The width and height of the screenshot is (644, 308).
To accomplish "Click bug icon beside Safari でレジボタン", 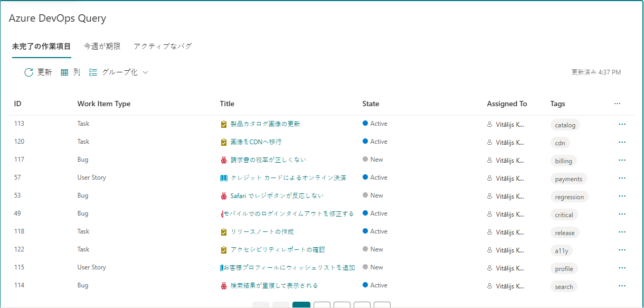I will point(224,196).
